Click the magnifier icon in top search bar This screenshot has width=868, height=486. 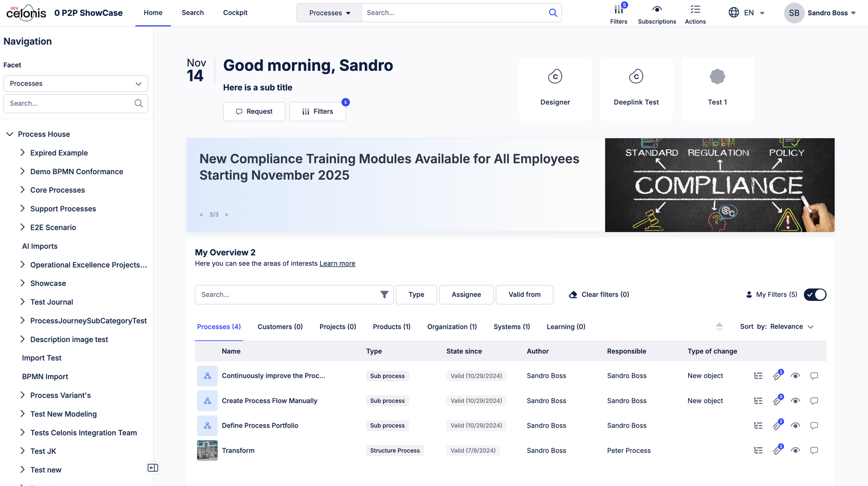point(552,13)
